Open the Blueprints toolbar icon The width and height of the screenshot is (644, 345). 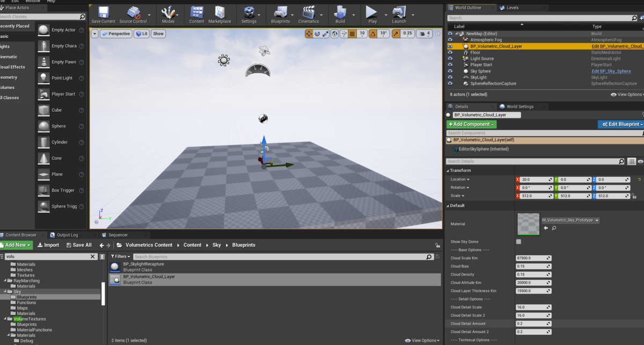click(281, 15)
